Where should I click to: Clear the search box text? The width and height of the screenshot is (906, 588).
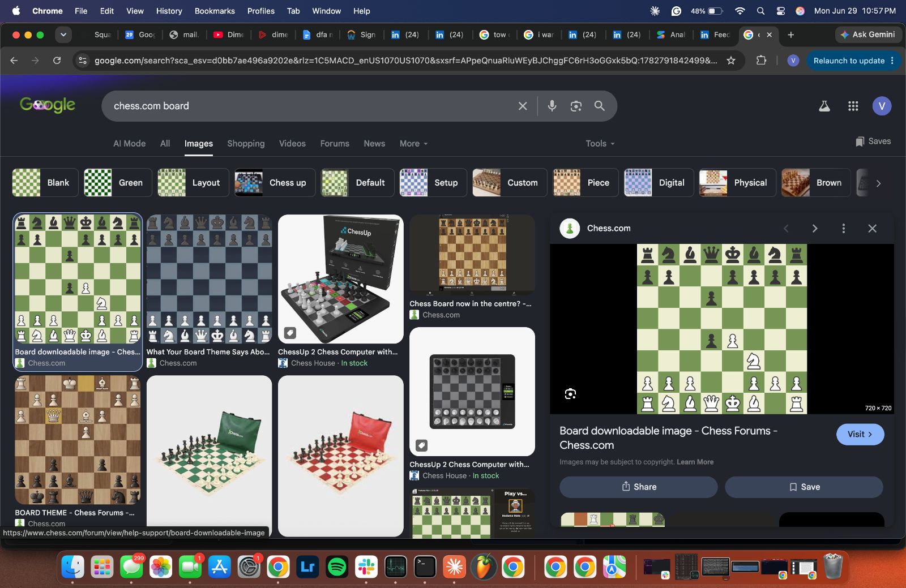523,106
